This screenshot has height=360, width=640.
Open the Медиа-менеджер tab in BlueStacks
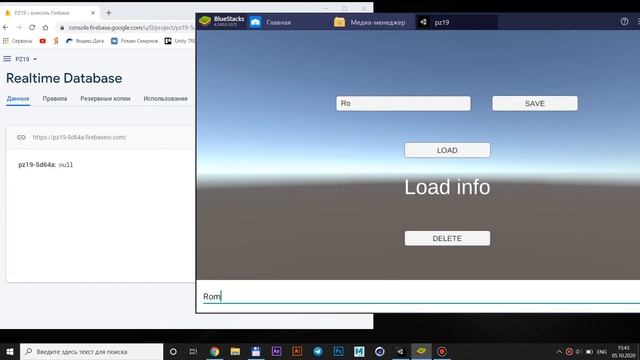[370, 22]
